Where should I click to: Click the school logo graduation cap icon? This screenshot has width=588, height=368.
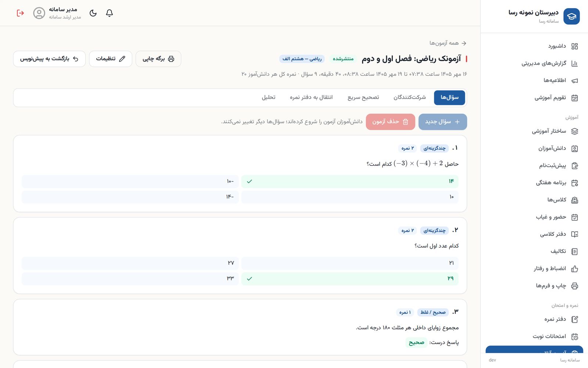[x=571, y=17]
